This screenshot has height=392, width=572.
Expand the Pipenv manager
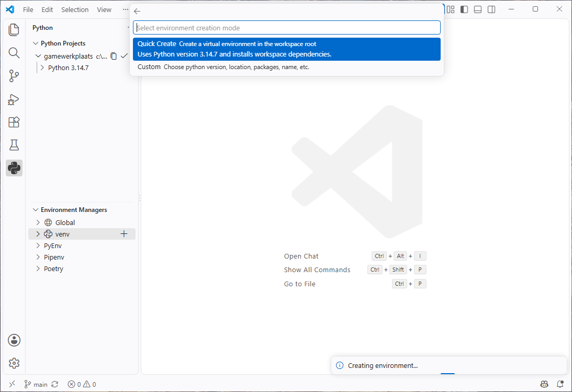point(38,257)
